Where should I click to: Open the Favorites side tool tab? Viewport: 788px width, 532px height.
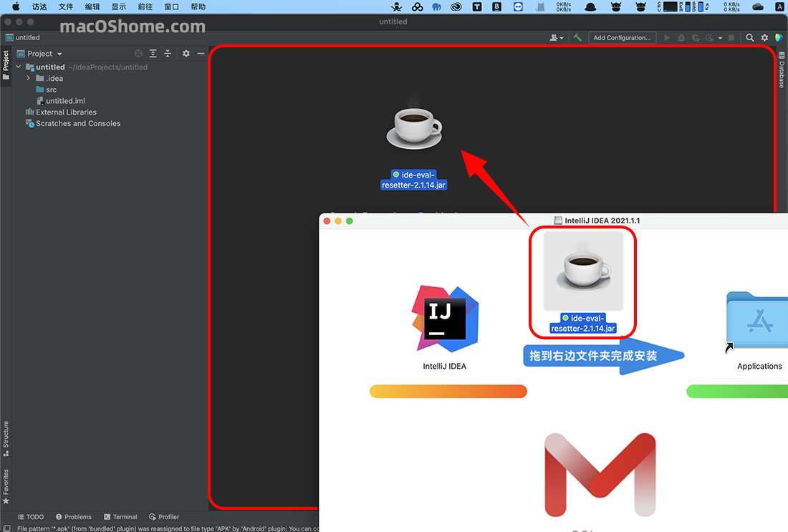6,486
